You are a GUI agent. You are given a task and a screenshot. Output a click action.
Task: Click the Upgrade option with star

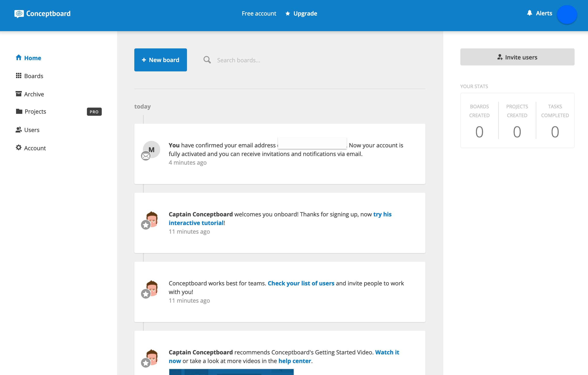[301, 13]
